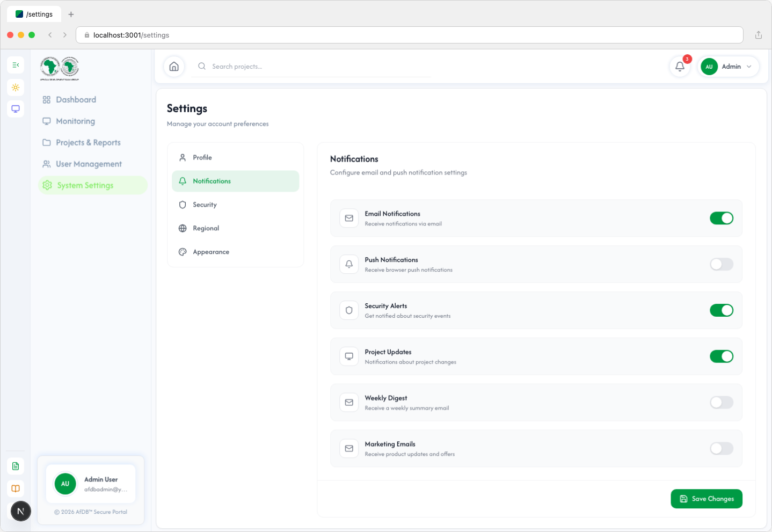The width and height of the screenshot is (772, 532).
Task: Select System Settings in the sidebar
Action: point(92,185)
